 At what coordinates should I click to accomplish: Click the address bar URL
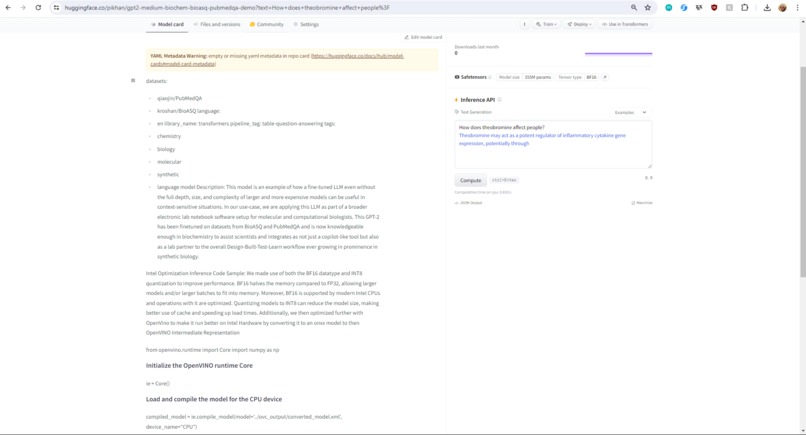[227, 8]
